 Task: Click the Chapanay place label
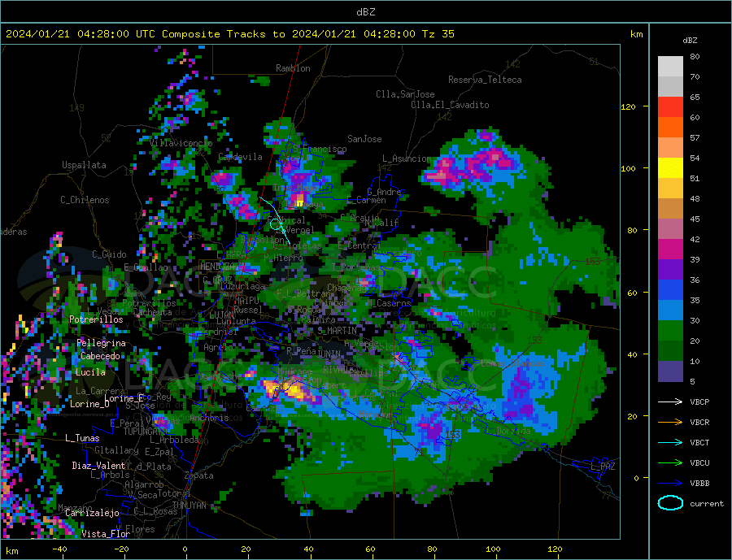click(346, 288)
